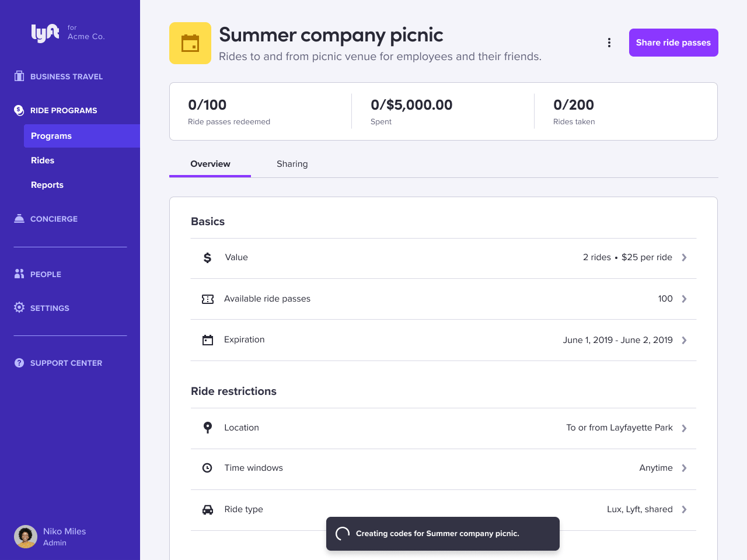This screenshot has width=747, height=560.
Task: Click 'To or from Layfayette Park' text
Action: pos(619,428)
